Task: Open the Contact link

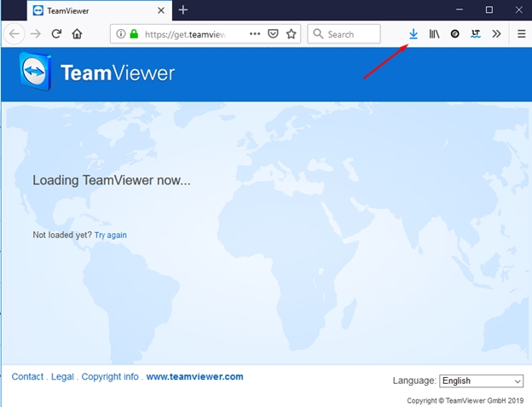Action: (27, 376)
